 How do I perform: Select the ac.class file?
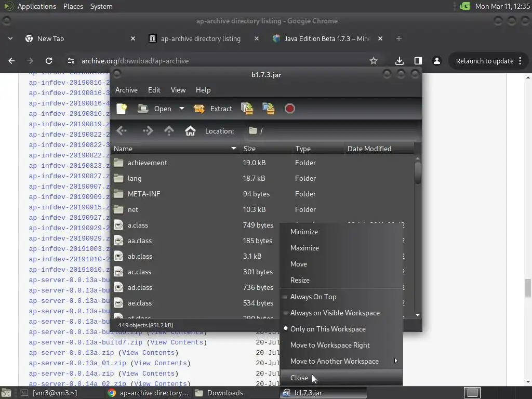195,272
